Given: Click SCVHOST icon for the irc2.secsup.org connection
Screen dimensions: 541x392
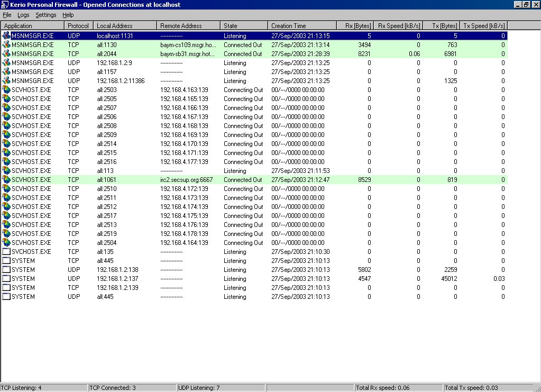Looking at the screenshot, I should 6,180.
